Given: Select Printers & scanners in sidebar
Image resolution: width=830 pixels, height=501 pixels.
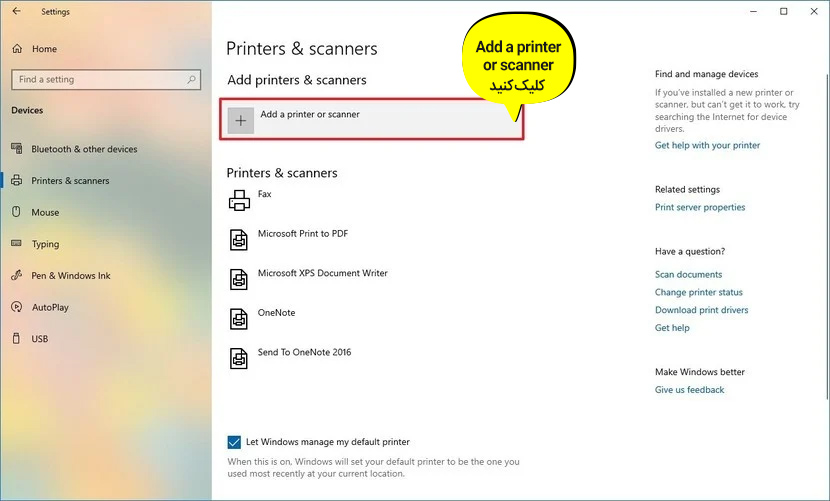Looking at the screenshot, I should pyautogui.click(x=70, y=181).
